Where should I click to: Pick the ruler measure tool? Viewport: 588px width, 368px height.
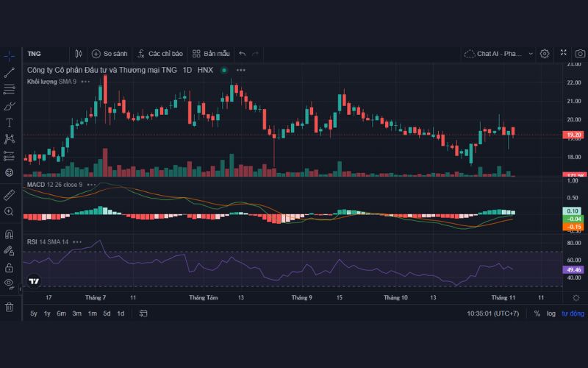(9, 195)
